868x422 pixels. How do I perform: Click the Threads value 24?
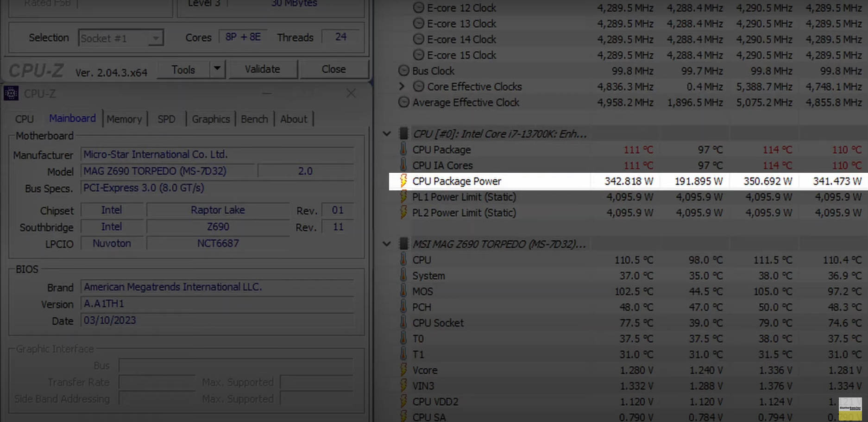tap(341, 37)
